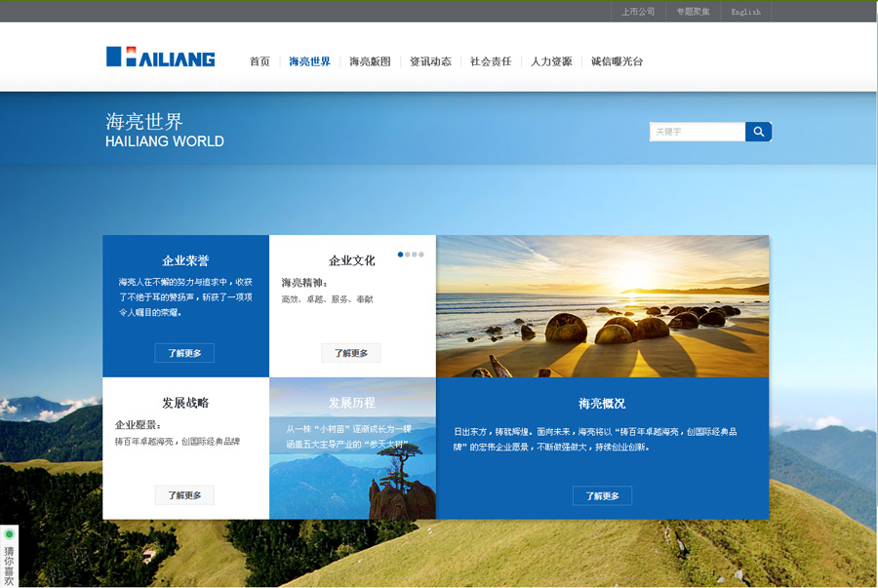Click the 企业愿景 text label
The width and height of the screenshot is (878, 588).
pos(139,424)
